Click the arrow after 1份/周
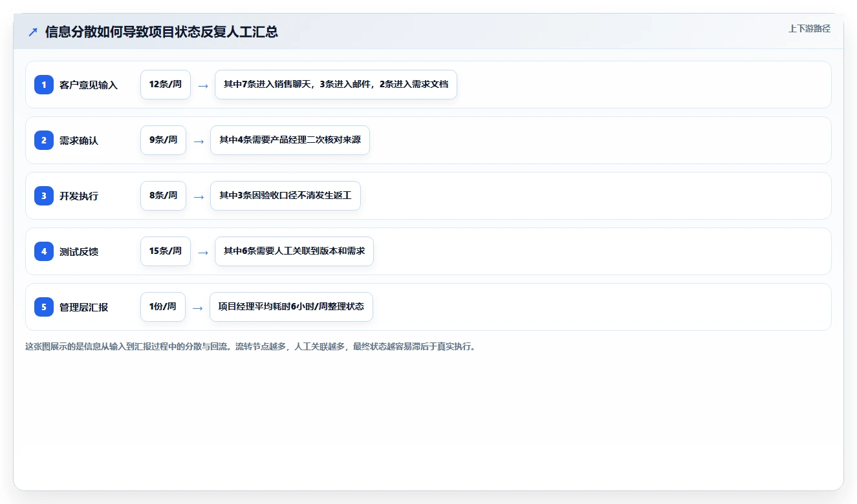857x504 pixels. click(198, 308)
